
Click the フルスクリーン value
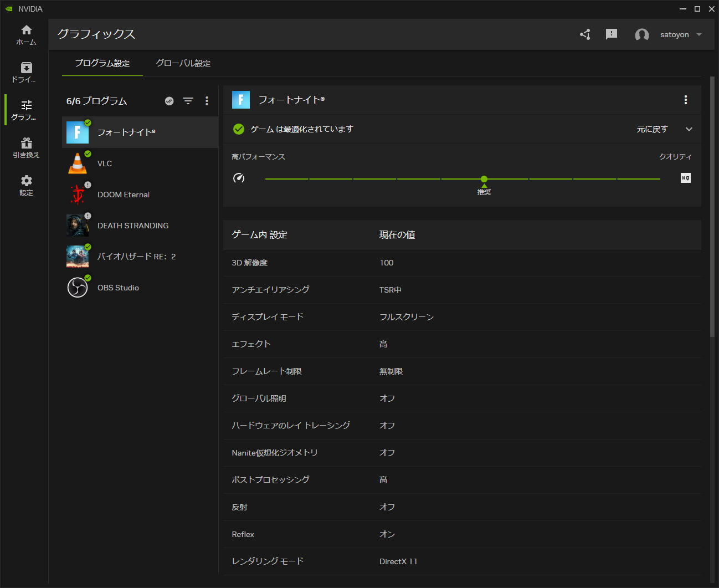[x=407, y=317]
